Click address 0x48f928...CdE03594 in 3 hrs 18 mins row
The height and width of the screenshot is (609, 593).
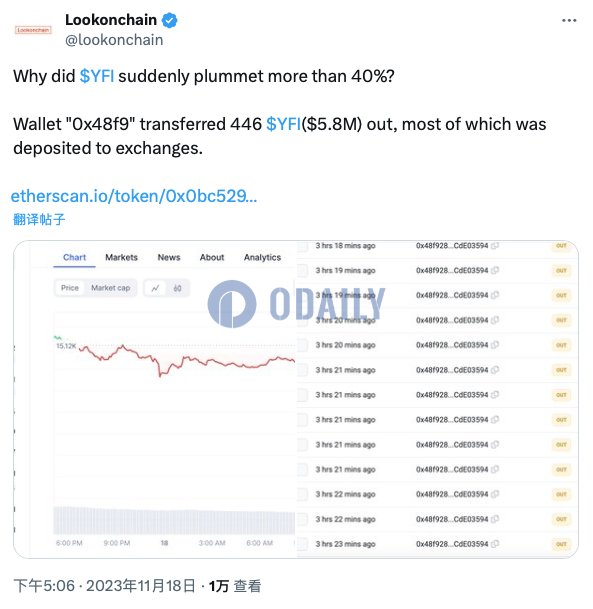(452, 245)
